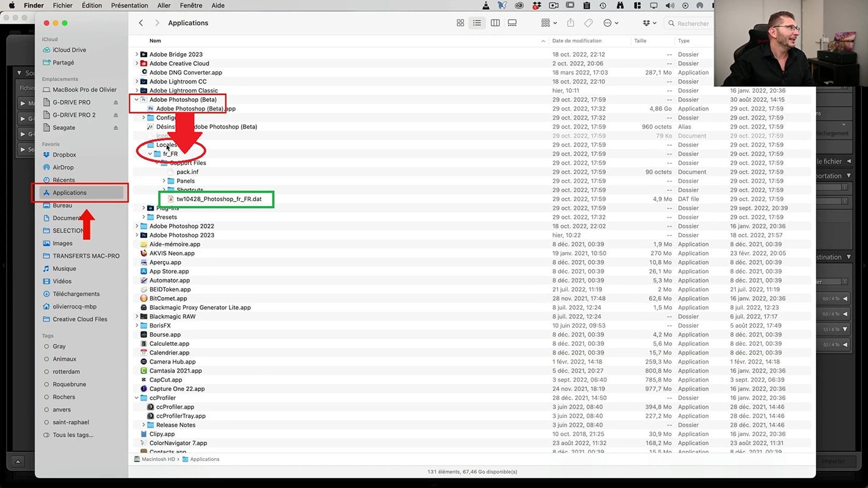Click the binoculars menu bar icon
This screenshot has height=488, width=868.
pyautogui.click(x=620, y=5)
